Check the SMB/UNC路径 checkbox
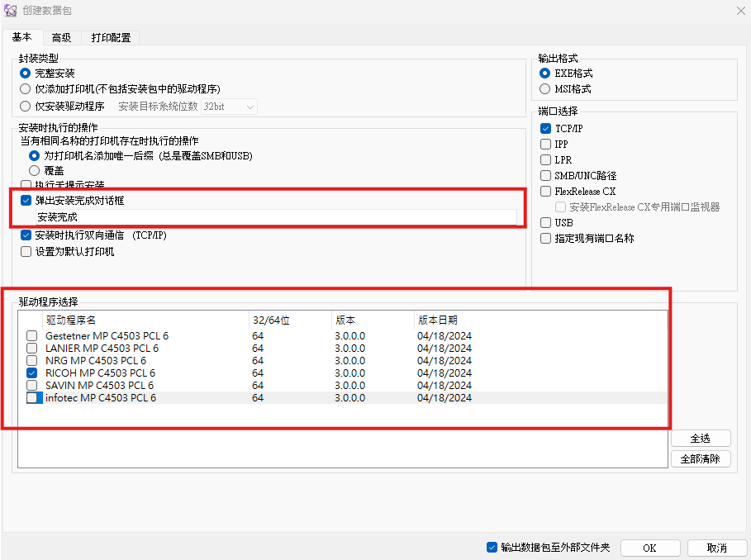 [x=545, y=176]
